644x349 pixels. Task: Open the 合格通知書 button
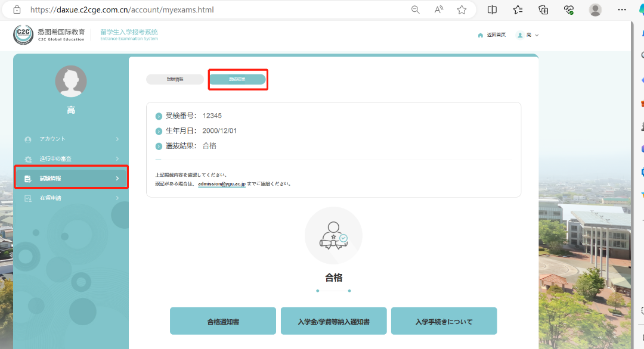click(223, 321)
